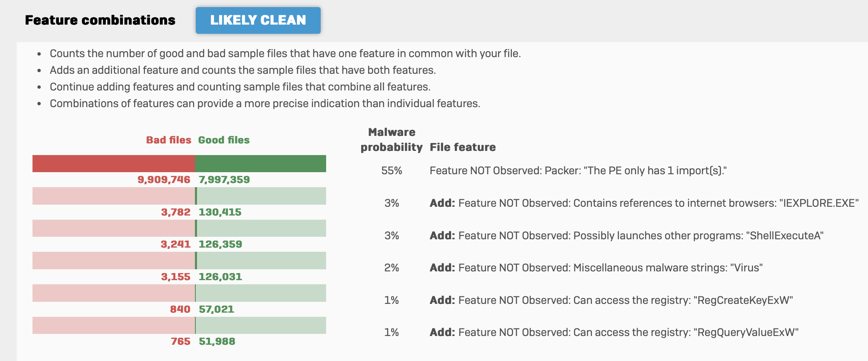The height and width of the screenshot is (361, 868).
Task: Click the pale red bar above 3,782
Action: (x=113, y=196)
